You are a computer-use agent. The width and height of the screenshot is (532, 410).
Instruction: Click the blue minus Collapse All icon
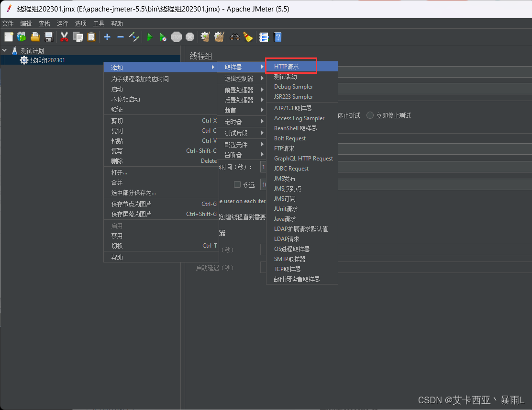point(121,37)
